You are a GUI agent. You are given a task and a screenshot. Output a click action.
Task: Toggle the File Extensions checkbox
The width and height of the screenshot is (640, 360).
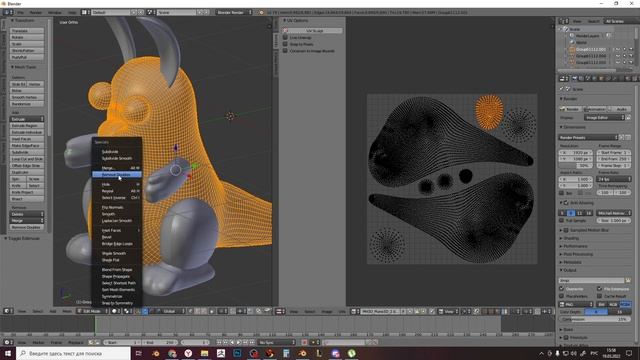(x=600, y=289)
